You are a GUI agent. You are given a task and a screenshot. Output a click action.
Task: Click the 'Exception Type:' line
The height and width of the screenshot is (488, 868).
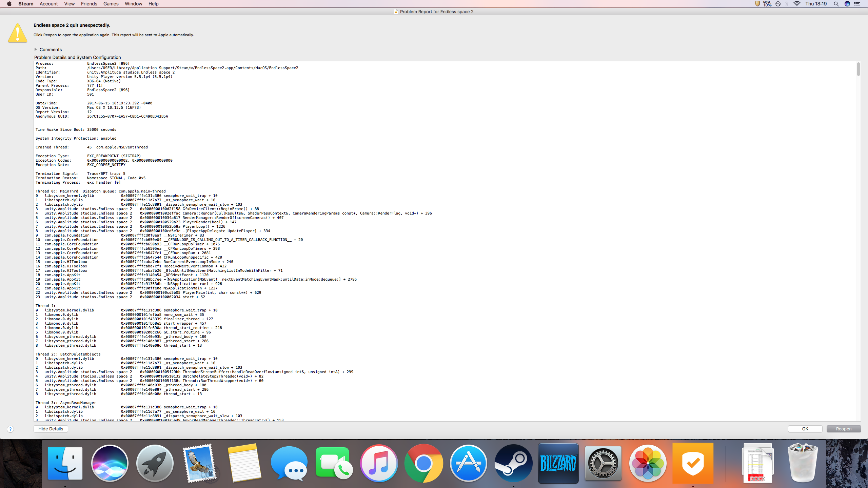[x=88, y=156]
